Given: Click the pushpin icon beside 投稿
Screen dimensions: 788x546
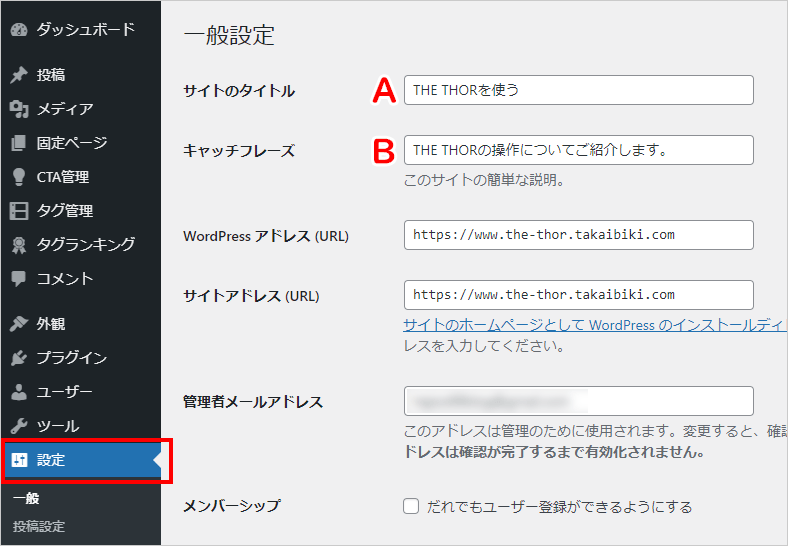Looking at the screenshot, I should click(19, 75).
